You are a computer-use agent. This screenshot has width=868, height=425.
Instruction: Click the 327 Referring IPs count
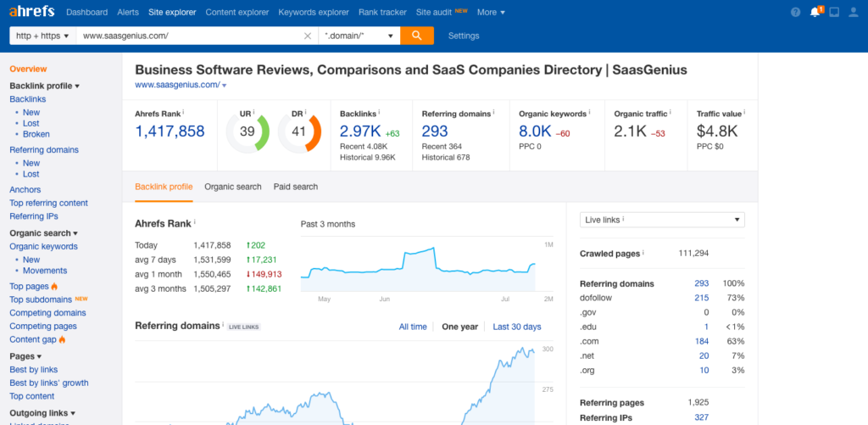point(701,418)
